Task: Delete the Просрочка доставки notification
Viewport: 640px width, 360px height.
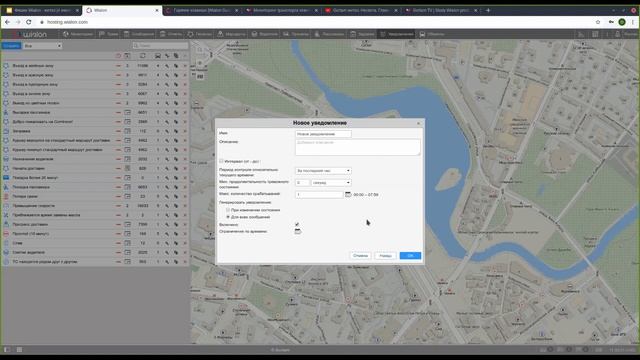Action: coord(185,224)
